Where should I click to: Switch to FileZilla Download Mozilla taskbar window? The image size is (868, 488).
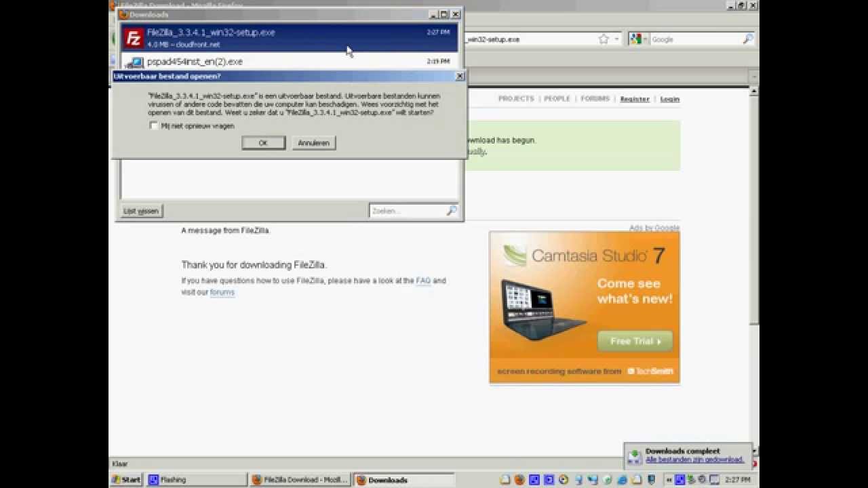[300, 480]
